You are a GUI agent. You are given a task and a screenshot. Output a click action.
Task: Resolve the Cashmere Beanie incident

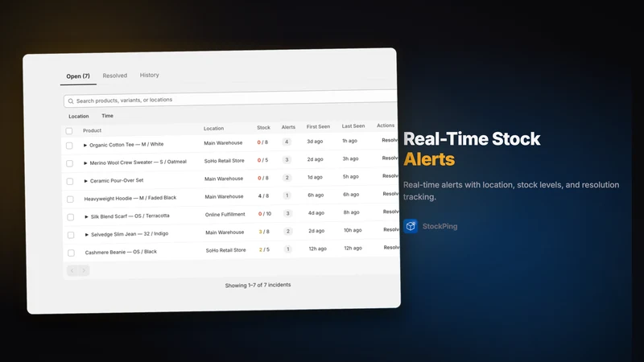click(392, 248)
